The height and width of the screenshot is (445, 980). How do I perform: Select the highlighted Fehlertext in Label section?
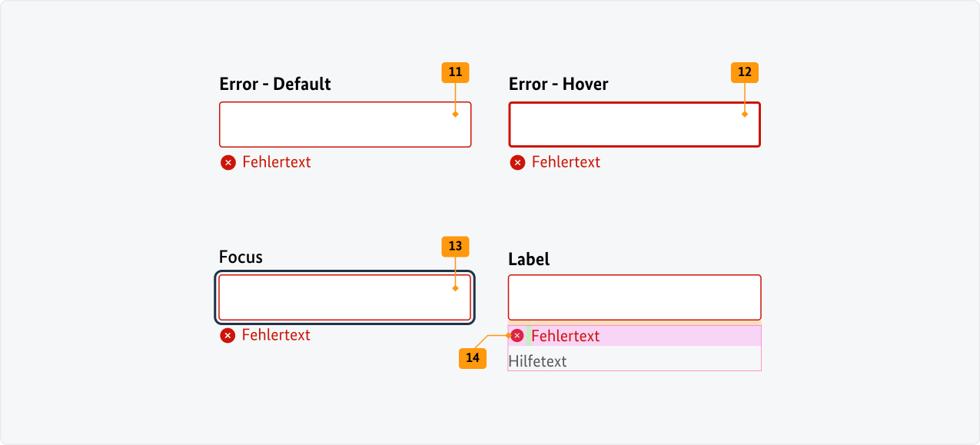[x=566, y=336]
